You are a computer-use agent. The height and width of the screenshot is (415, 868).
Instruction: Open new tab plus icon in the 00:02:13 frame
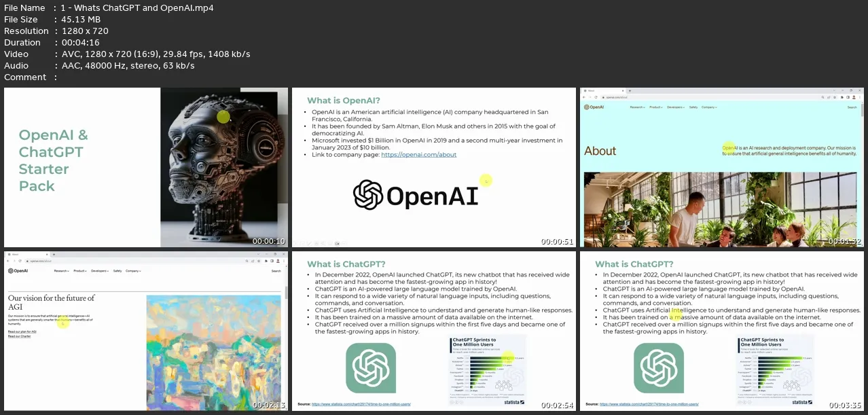54,254
